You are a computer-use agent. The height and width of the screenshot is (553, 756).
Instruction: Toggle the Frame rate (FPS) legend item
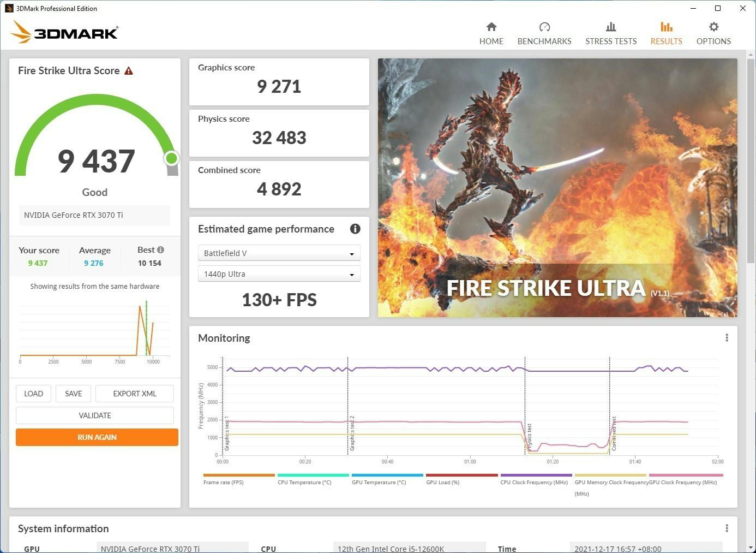[x=224, y=482]
